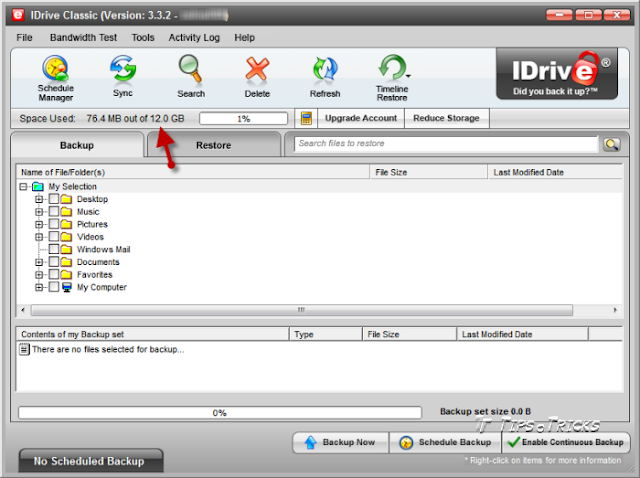Click the magnifier search button

coord(612,144)
